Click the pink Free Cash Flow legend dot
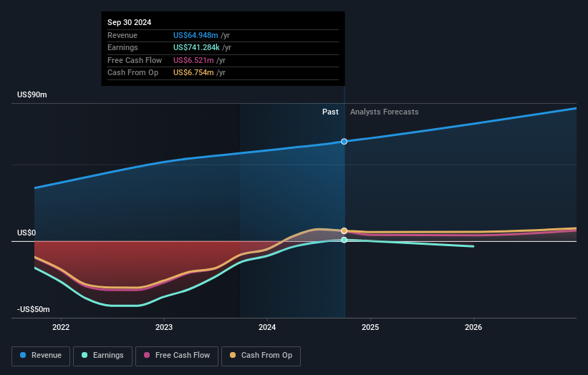 (x=147, y=355)
